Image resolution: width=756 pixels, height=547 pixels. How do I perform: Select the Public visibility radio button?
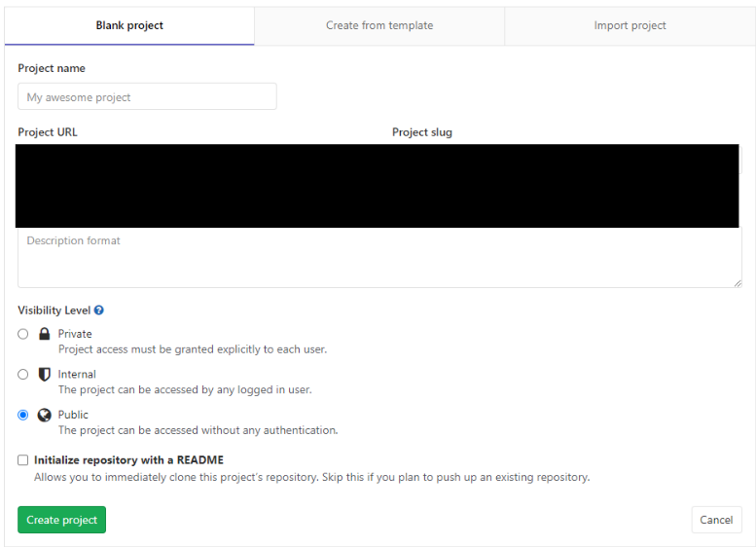coord(22,415)
